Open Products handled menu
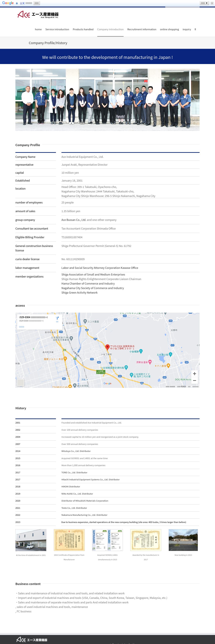The height and width of the screenshot is (644, 215). 83,29
